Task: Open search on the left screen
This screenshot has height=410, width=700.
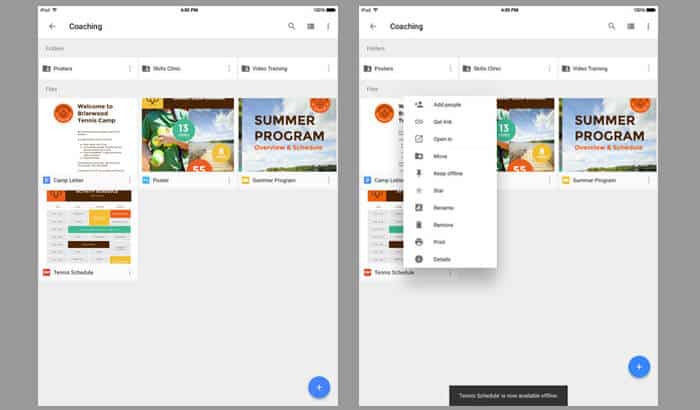Action: point(292,26)
